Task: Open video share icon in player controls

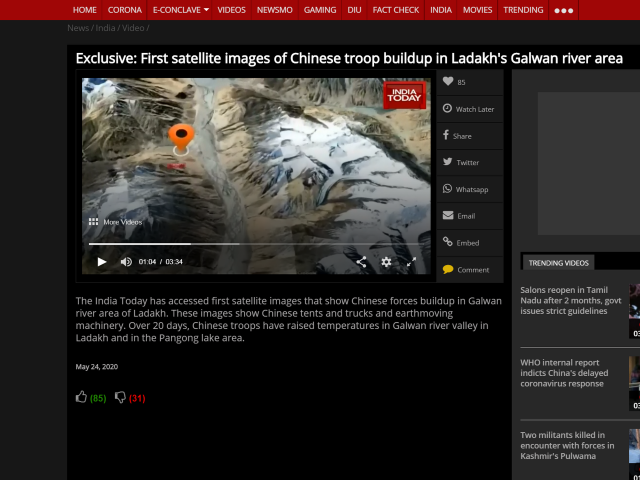Action: point(361,262)
